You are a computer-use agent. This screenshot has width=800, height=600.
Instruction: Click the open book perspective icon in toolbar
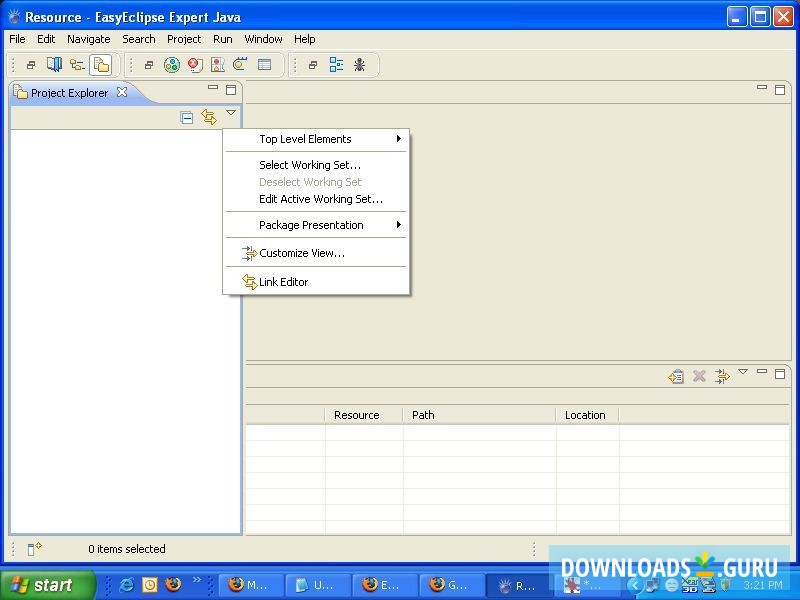[54, 65]
